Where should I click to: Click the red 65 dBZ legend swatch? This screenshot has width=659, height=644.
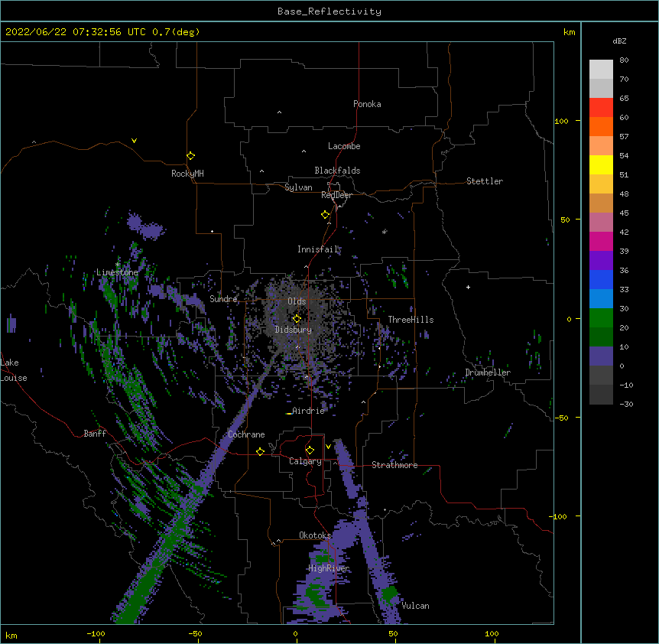click(x=601, y=107)
